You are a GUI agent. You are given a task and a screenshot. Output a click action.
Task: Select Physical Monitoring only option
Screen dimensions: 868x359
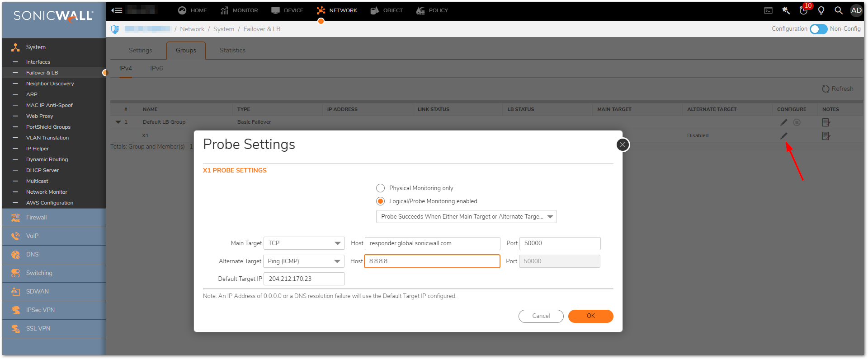coord(381,188)
